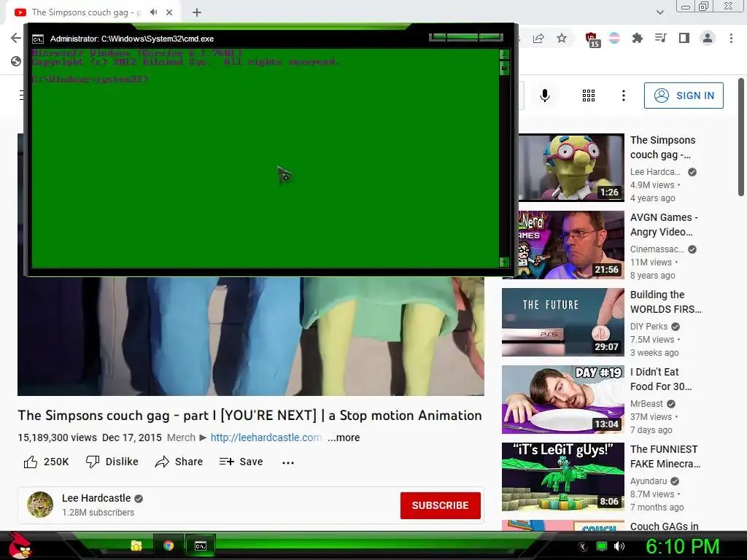
Task: Share the video
Action: pyautogui.click(x=179, y=462)
